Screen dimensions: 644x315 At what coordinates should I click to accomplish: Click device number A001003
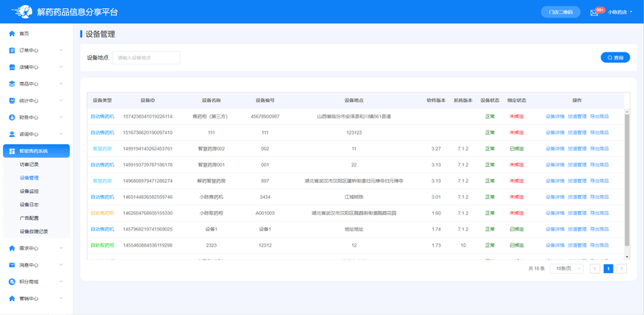pyautogui.click(x=265, y=213)
